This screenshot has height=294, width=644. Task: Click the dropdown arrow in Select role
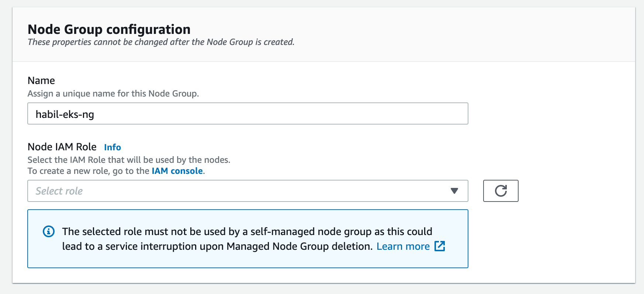[x=454, y=191]
